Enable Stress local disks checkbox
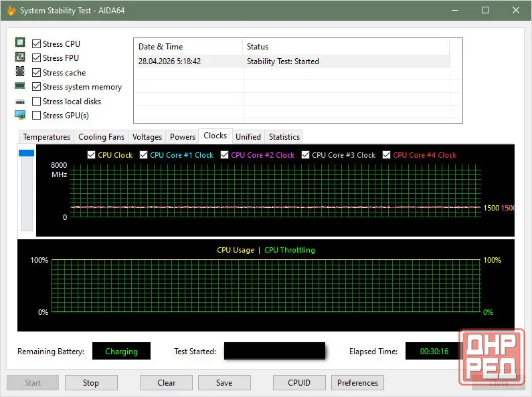The image size is (532, 397). tap(36, 102)
